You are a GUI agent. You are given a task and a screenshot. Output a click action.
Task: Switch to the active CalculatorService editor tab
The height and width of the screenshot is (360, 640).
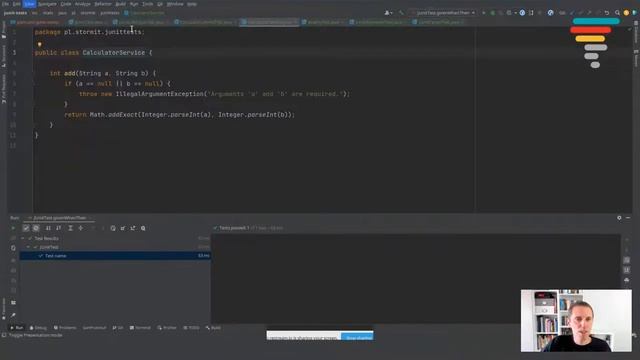pyautogui.click(x=270, y=22)
